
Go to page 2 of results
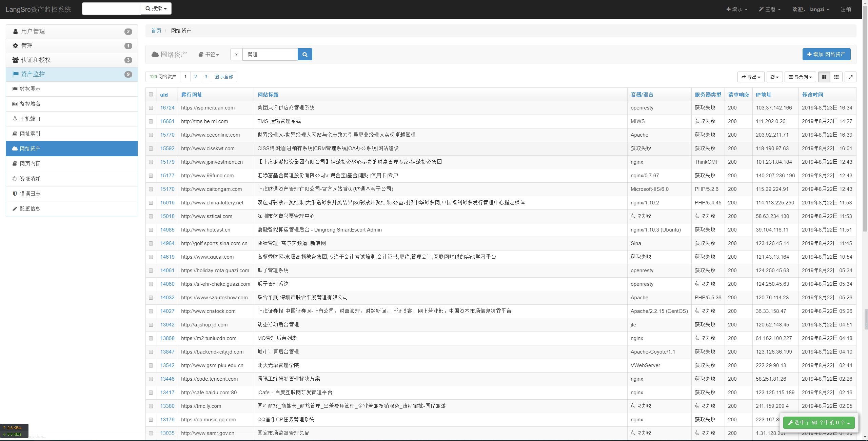click(x=196, y=77)
